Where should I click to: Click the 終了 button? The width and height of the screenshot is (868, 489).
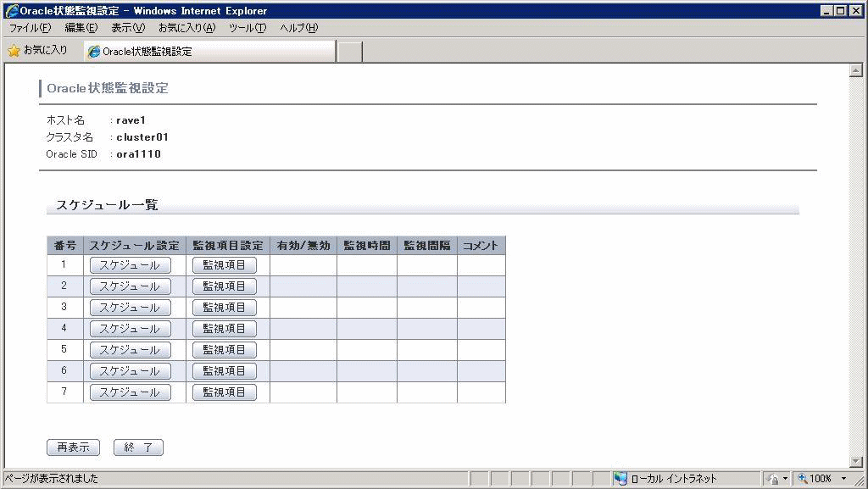pos(138,447)
